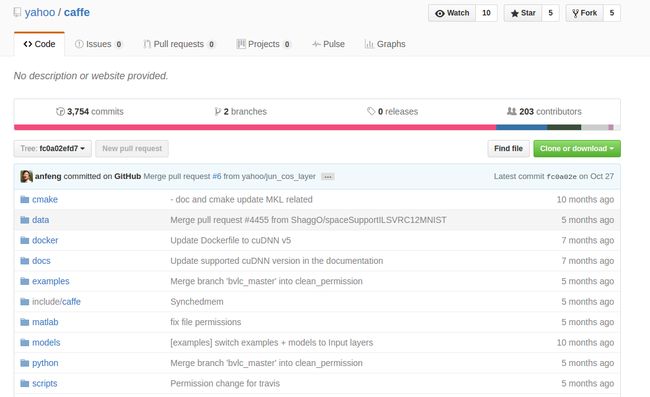Open the stargazers count next to Star
The width and height of the screenshot is (650, 397).
click(551, 13)
